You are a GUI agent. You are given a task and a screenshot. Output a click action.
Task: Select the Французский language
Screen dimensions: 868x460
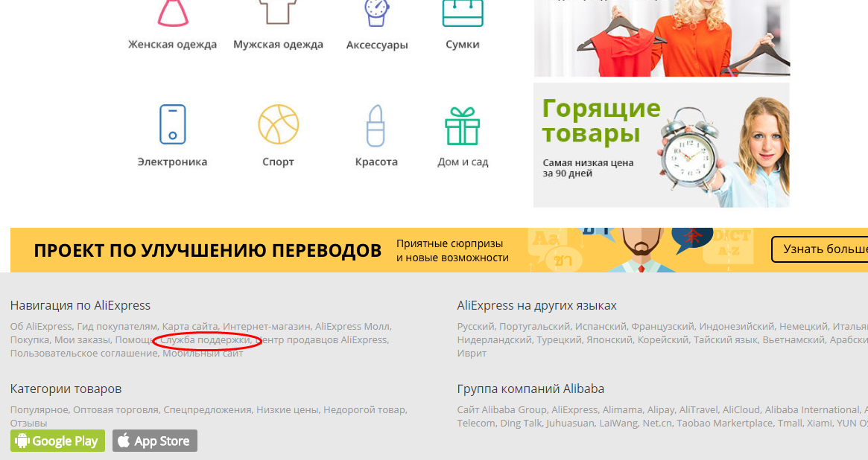[662, 326]
